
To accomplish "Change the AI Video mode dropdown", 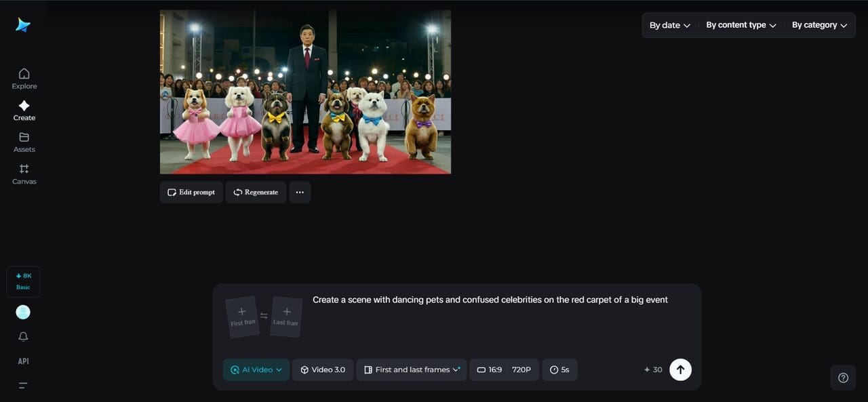I will click(256, 369).
